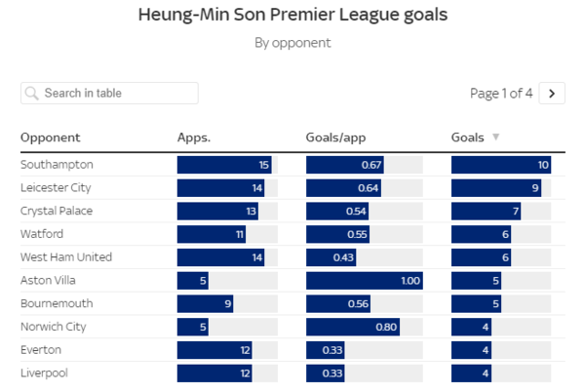Click Leicester City's 9 goals bar

tap(496, 187)
